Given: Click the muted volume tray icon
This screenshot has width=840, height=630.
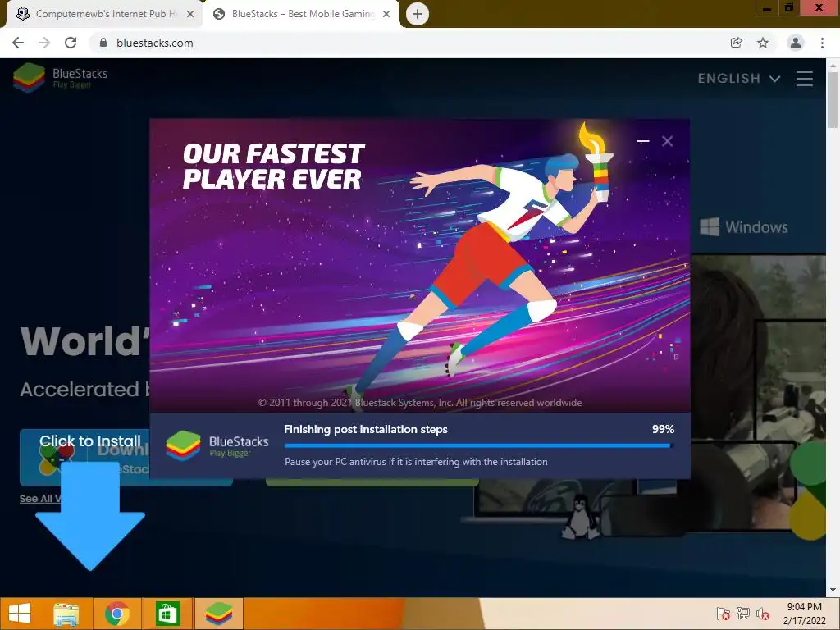Looking at the screenshot, I should pyautogui.click(x=762, y=614).
